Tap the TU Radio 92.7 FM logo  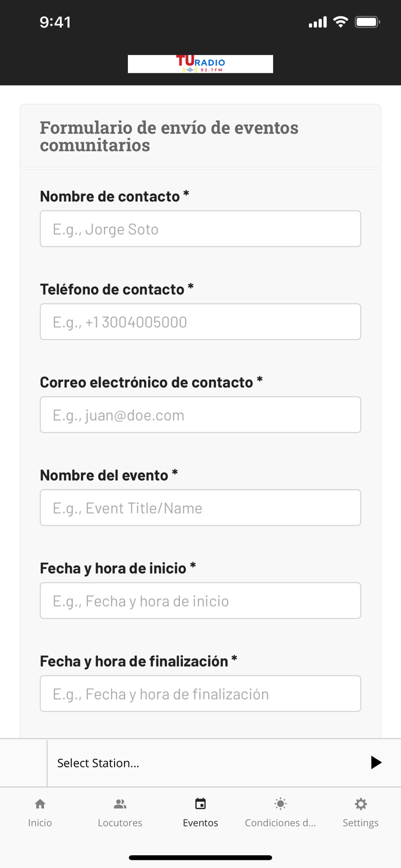tap(200, 64)
